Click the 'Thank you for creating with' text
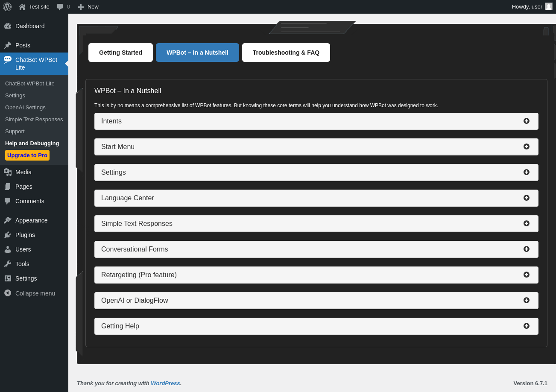The image size is (556, 392). click(113, 383)
